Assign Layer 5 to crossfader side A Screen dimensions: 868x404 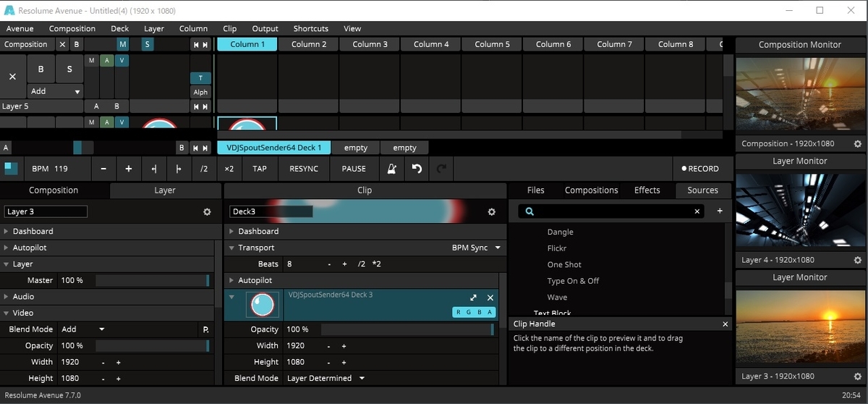tap(95, 106)
